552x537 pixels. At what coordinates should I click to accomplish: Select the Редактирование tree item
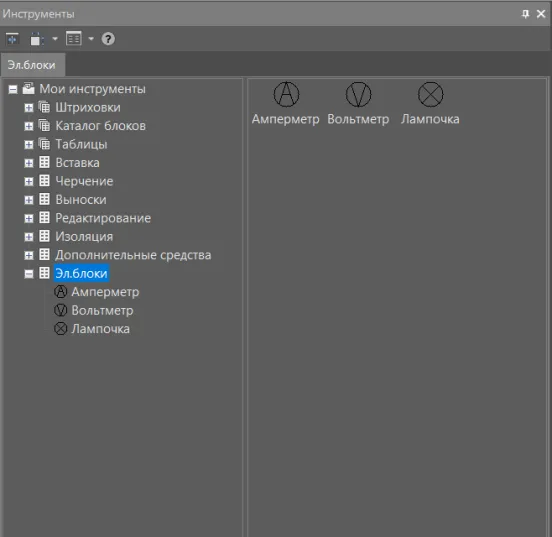click(103, 218)
